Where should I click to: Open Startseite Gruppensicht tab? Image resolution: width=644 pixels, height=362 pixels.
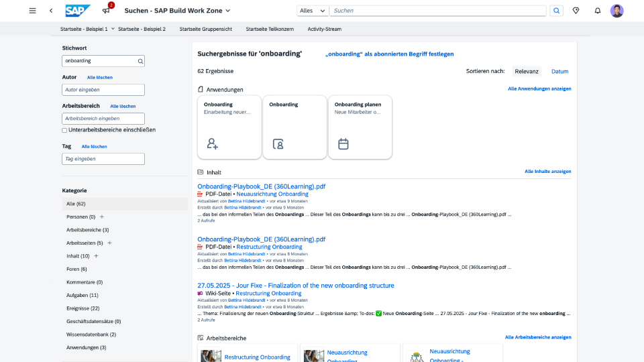pyautogui.click(x=207, y=29)
